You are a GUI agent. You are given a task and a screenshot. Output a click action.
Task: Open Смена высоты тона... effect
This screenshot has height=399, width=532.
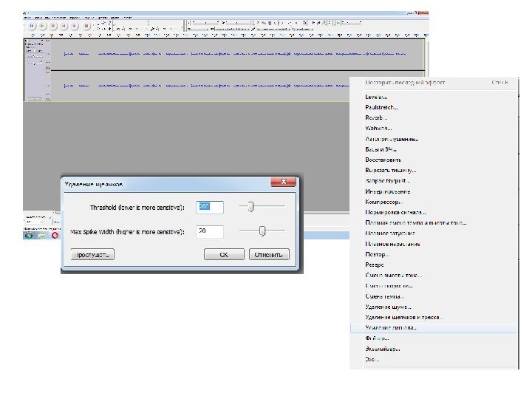click(x=434, y=275)
